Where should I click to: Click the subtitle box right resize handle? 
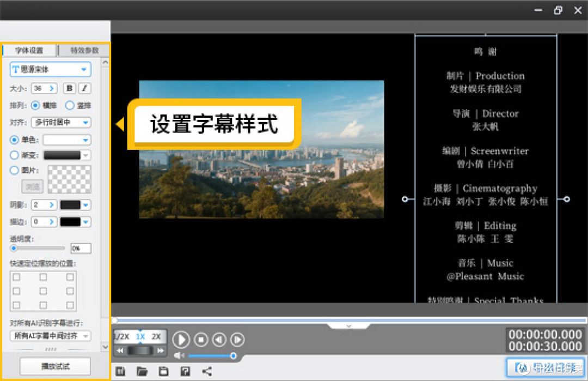pyautogui.click(x=567, y=199)
